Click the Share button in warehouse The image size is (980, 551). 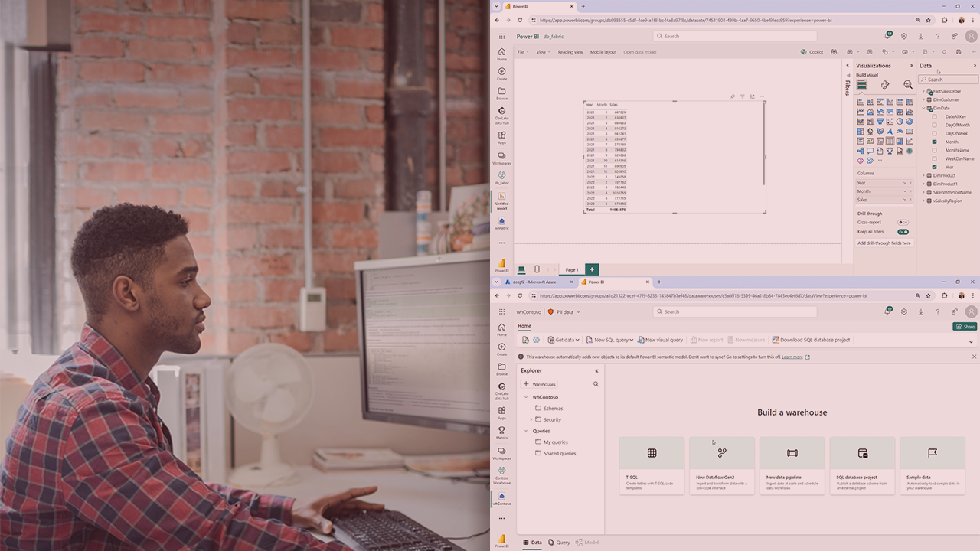click(965, 327)
